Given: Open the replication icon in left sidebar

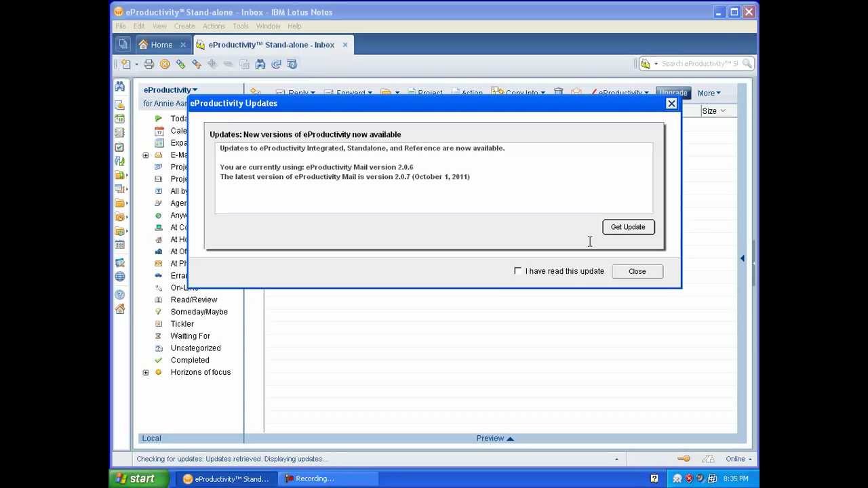Looking at the screenshot, I should pos(120,161).
